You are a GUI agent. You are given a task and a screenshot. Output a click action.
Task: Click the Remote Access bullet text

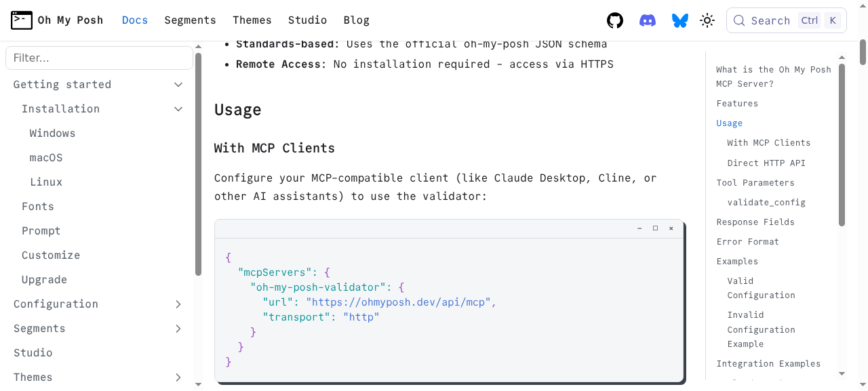425,64
